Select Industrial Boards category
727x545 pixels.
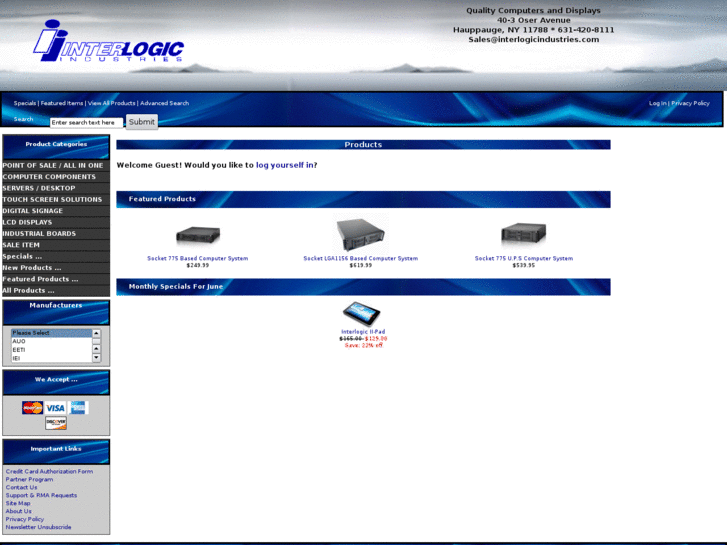(56, 233)
